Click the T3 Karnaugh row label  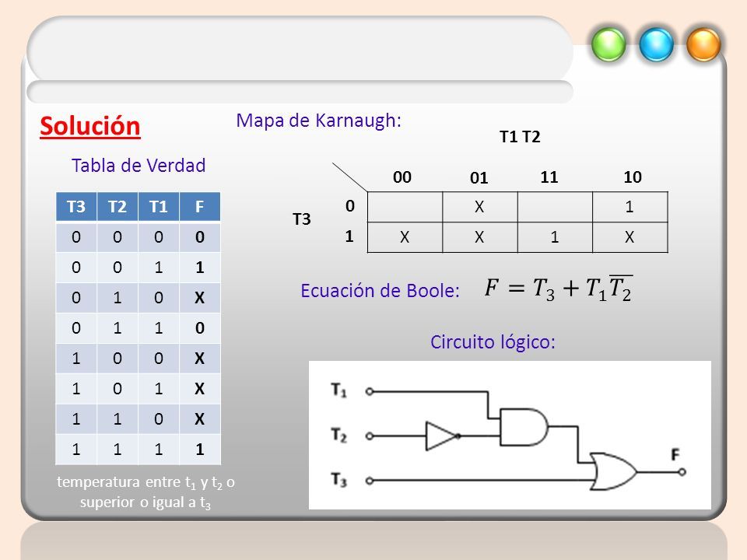302,219
